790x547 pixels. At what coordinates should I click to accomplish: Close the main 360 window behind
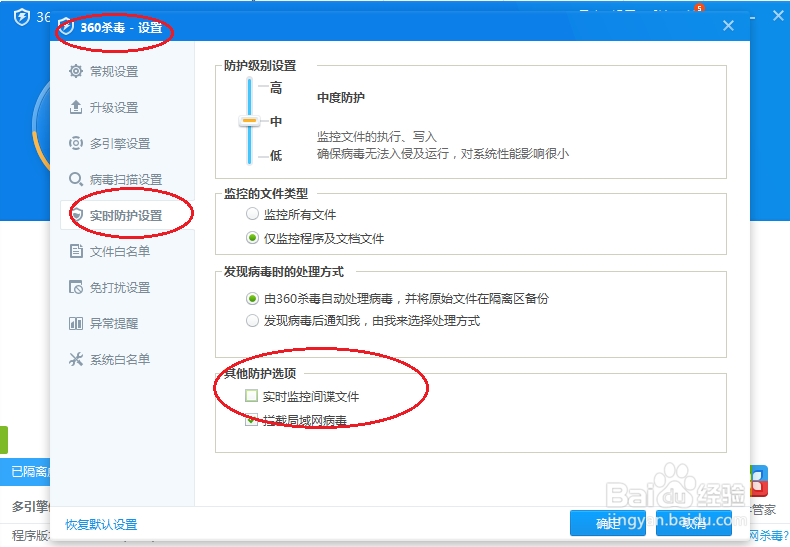778,16
